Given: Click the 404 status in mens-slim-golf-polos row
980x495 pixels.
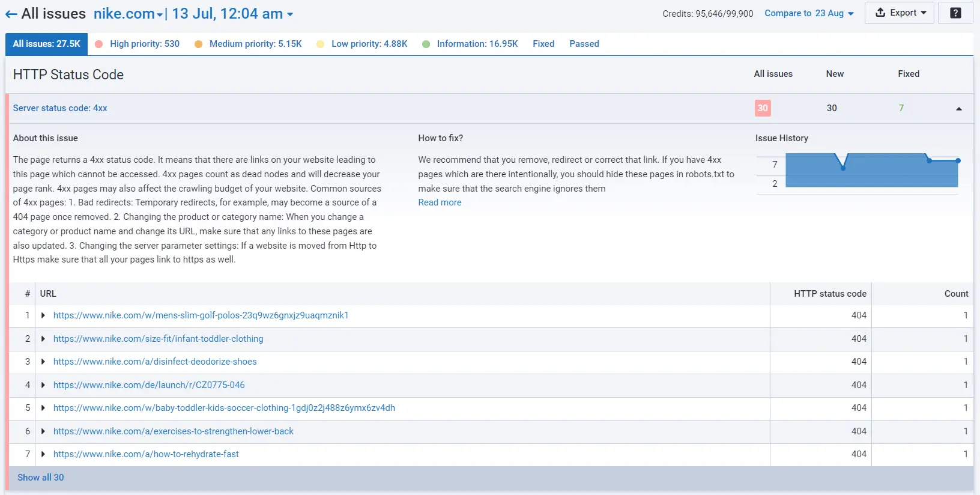Looking at the screenshot, I should point(859,315).
